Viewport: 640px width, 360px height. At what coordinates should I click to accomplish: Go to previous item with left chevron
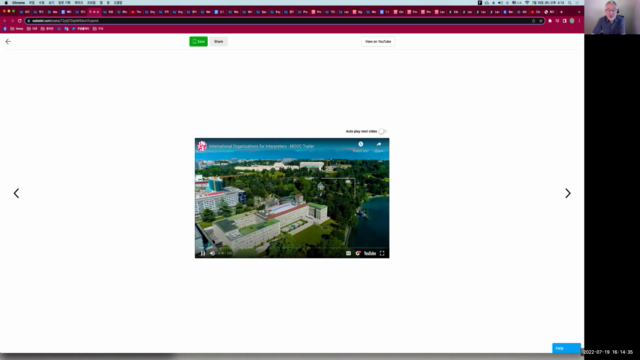pos(16,193)
